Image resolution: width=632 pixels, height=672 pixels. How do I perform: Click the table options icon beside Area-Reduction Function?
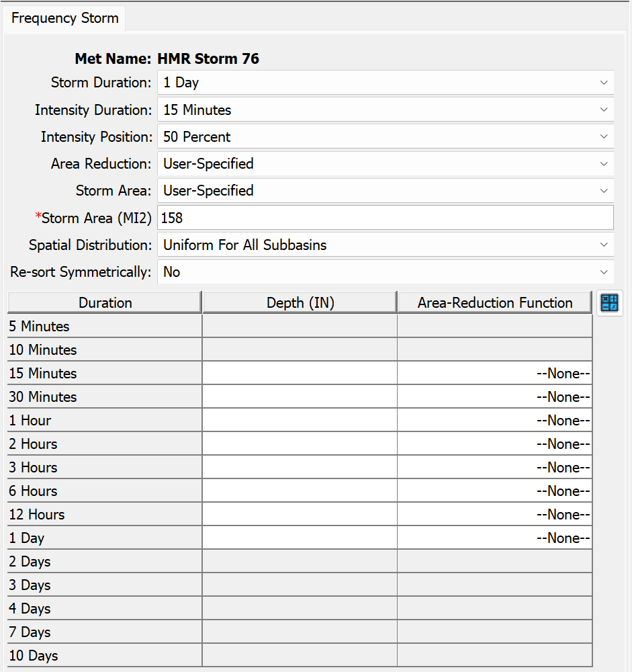[610, 302]
